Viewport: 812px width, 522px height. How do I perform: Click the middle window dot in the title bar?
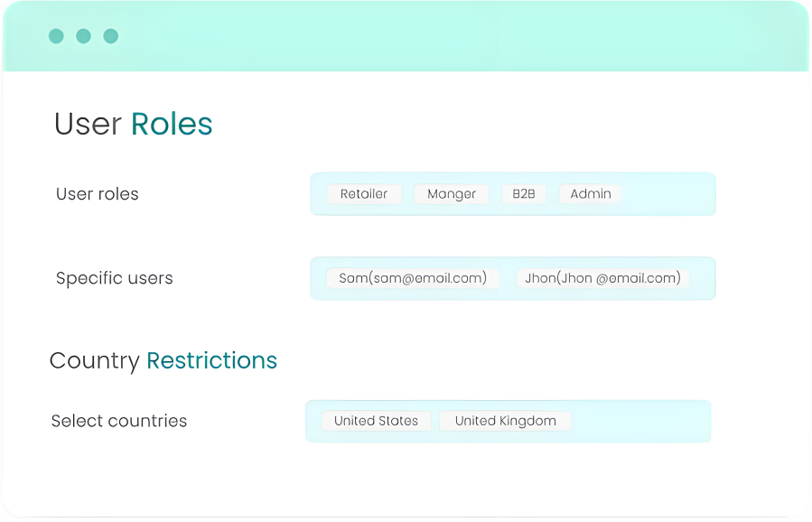click(83, 36)
